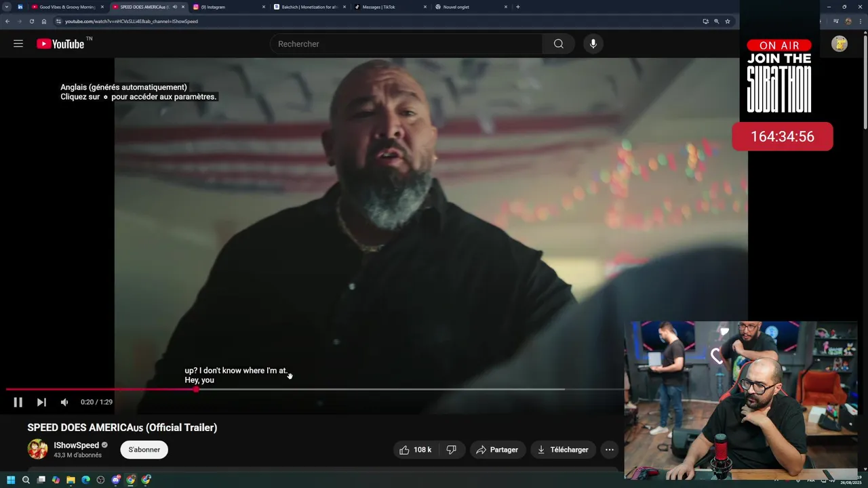Viewport: 868px width, 488px height.
Task: Pause the video with the pause button
Action: [18, 402]
